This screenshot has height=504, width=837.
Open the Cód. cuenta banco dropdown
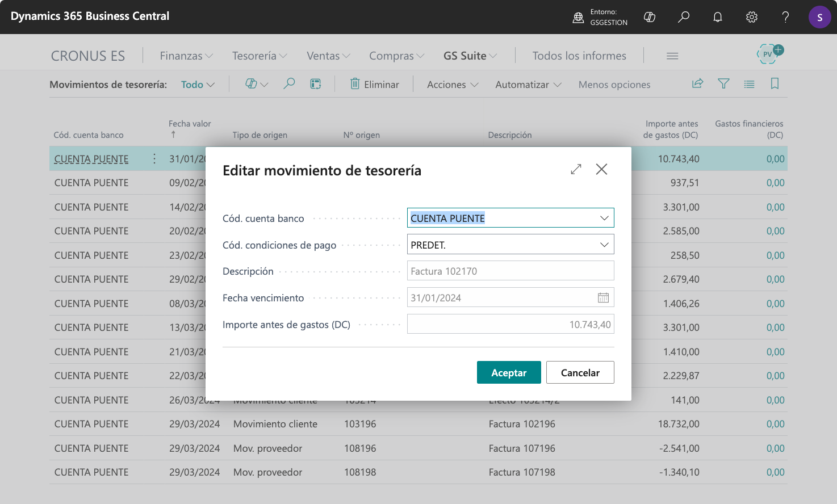pos(604,217)
